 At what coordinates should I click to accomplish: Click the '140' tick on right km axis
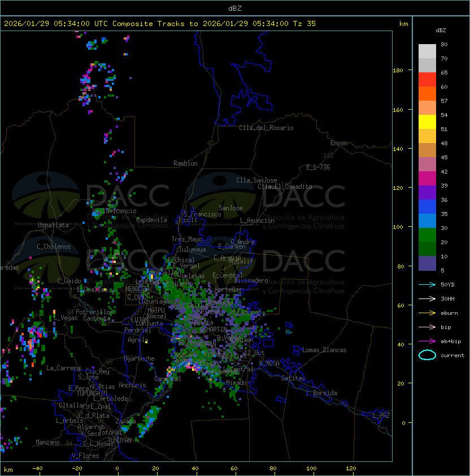398,149
